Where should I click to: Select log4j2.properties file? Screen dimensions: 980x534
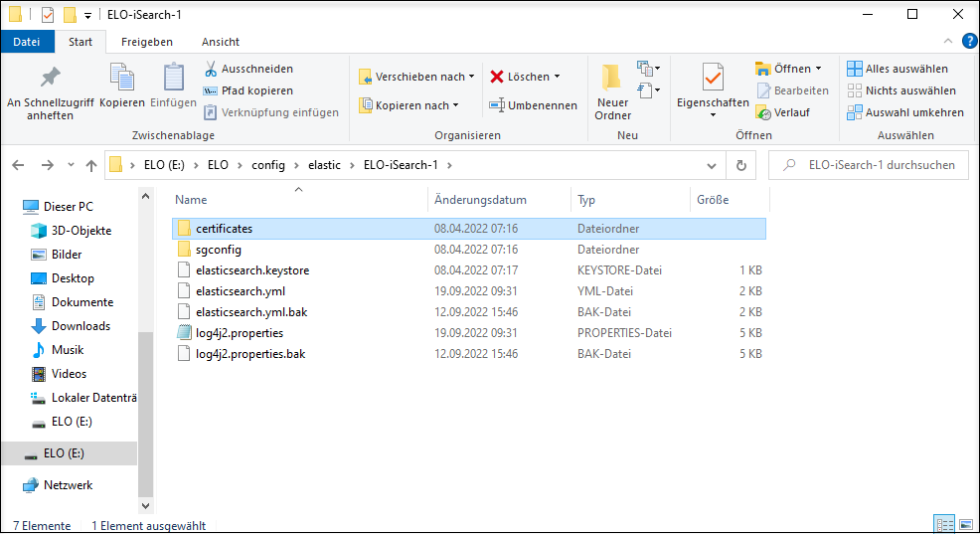(x=469, y=333)
